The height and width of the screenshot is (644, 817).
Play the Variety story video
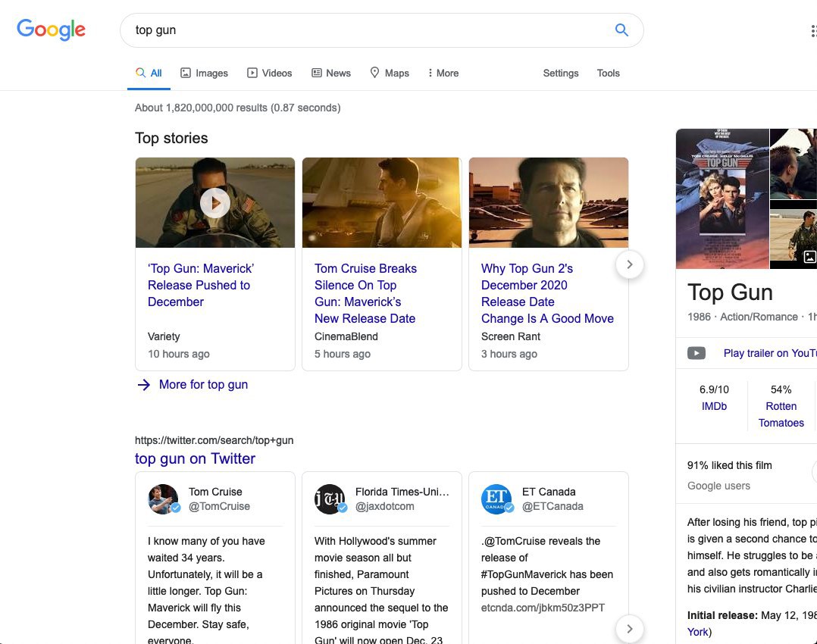pyautogui.click(x=214, y=203)
